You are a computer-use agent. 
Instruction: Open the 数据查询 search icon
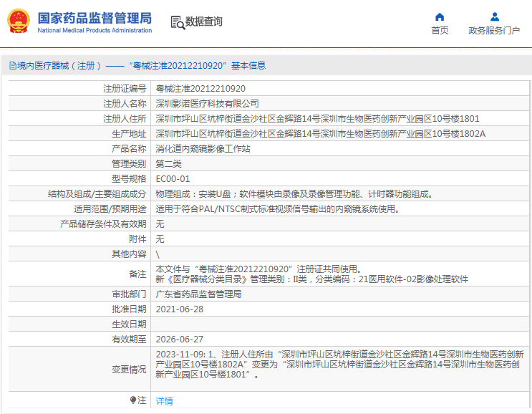click(178, 22)
